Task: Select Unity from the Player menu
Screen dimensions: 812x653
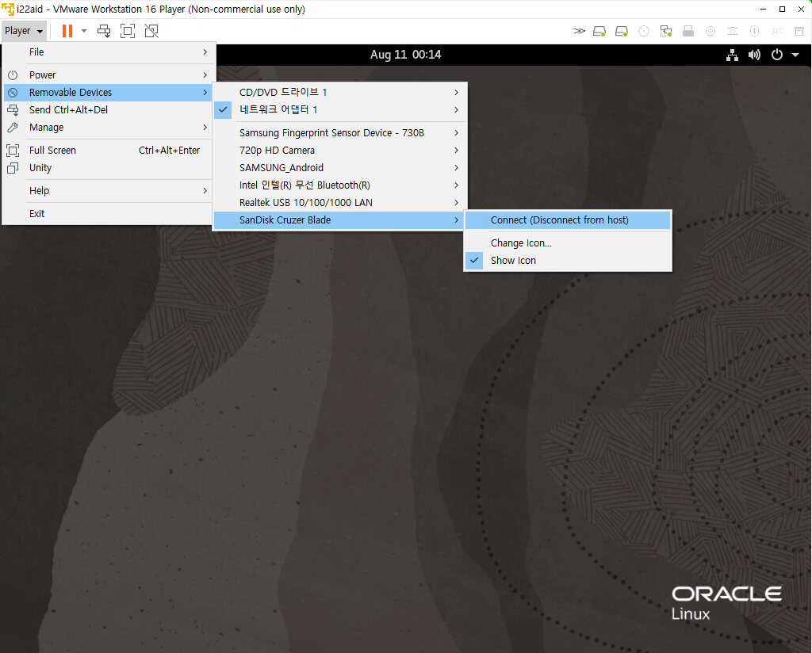Action: point(108,168)
